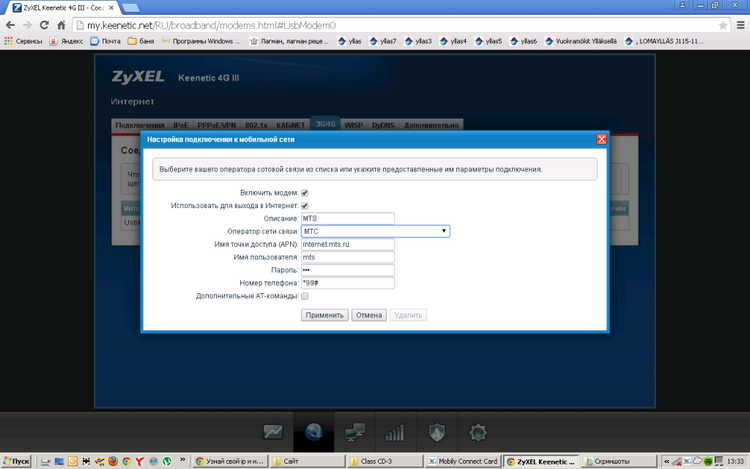Open the security shield icon
Viewport: 750px width, 469px height.
point(437,432)
